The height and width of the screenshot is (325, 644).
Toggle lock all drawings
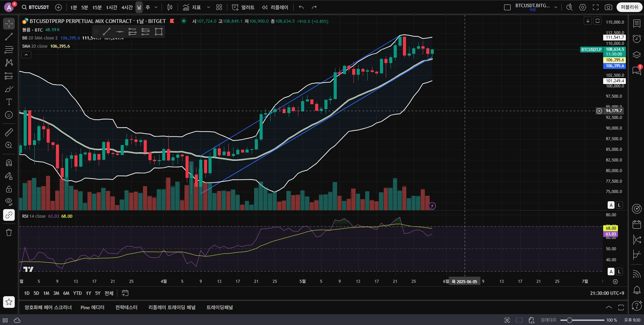(x=9, y=189)
